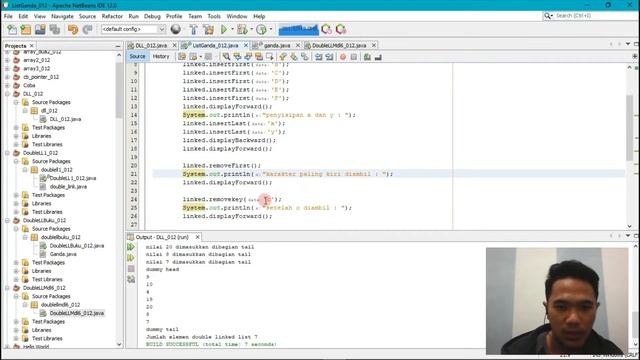Screen dimensions: 640x360
Task: Toggle Rectangular Selection mode
Action: (269, 57)
